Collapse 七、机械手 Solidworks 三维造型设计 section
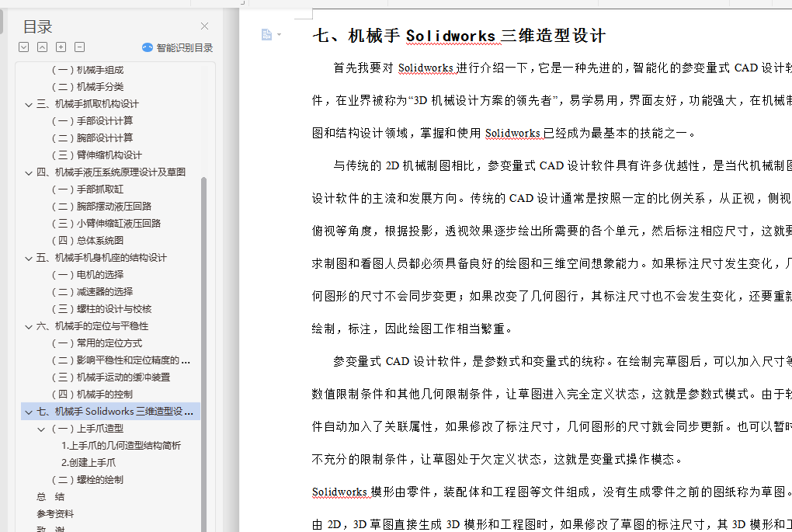Screen dimensions: 792x532 pyautogui.click(x=29, y=412)
